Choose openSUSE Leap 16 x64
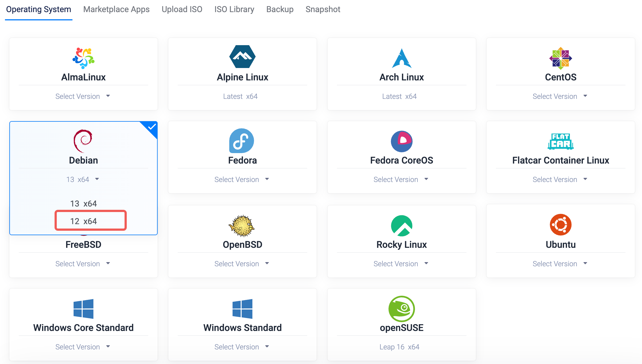This screenshot has height=364, width=642. tap(399, 347)
